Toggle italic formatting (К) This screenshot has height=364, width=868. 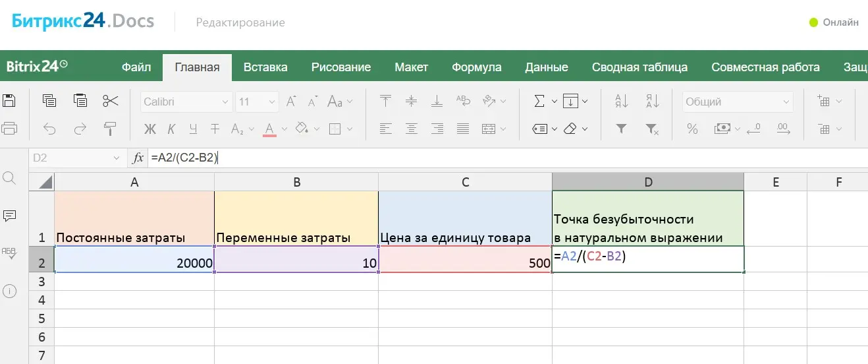click(171, 129)
